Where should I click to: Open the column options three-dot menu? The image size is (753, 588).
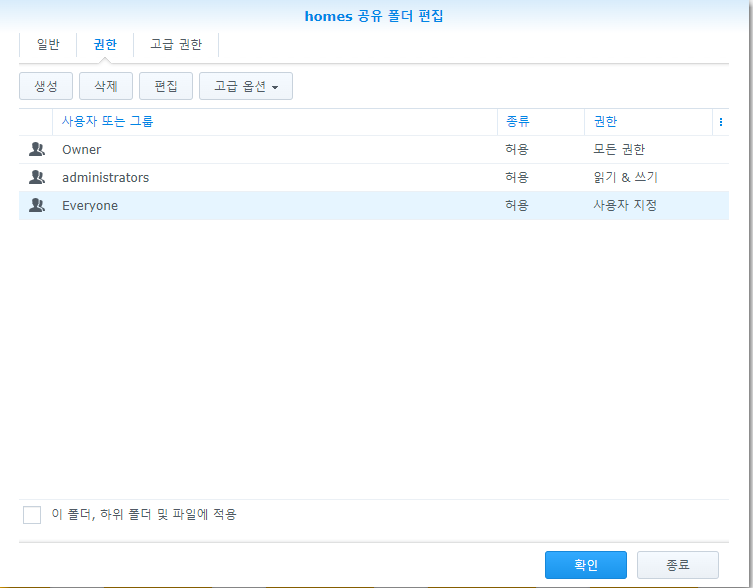(x=720, y=122)
